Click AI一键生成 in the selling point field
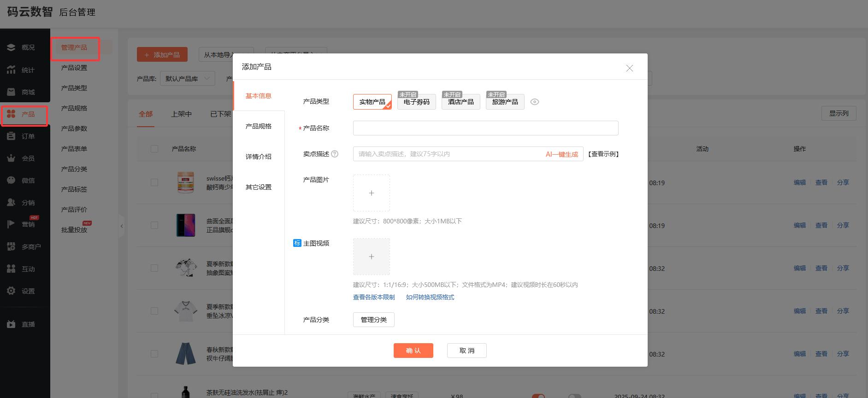This screenshot has height=398, width=868. coord(562,154)
